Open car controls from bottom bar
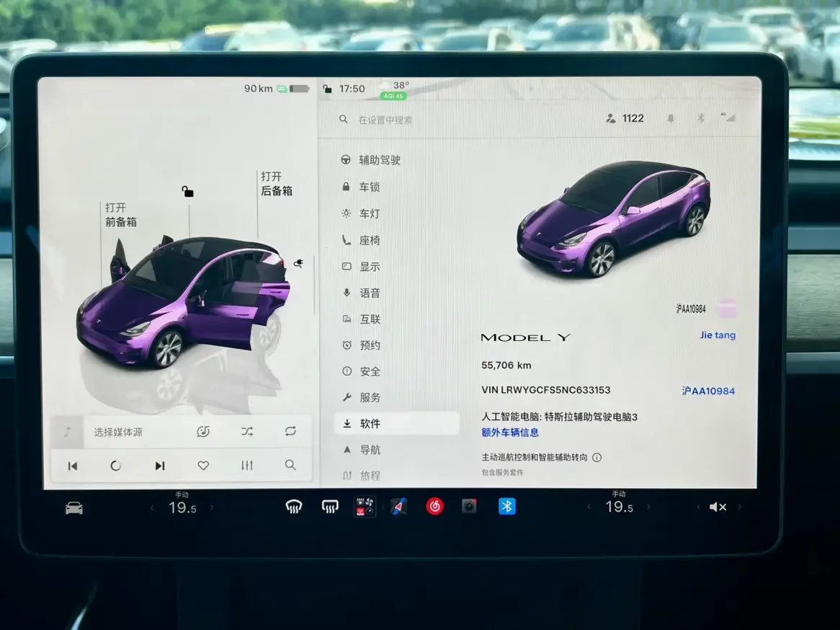This screenshot has height=630, width=840. point(74,507)
